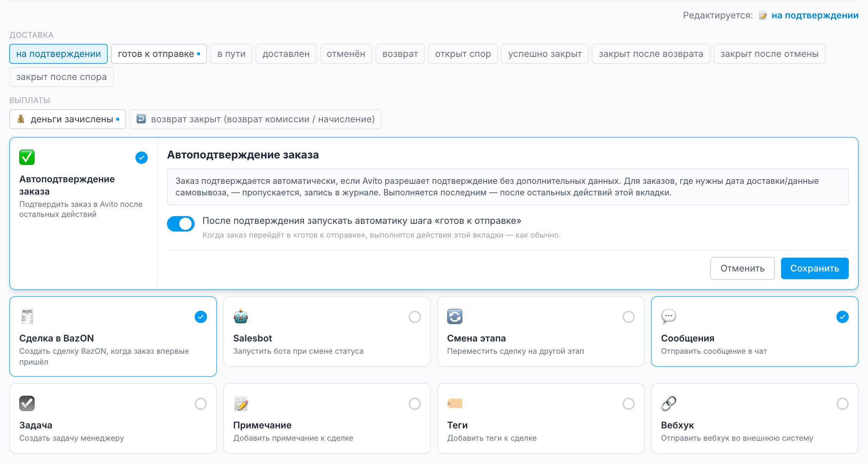Screen dimensions: 868x463
Task: Toggle off the автоматика шага готов к отправке switch
Action: tap(181, 223)
